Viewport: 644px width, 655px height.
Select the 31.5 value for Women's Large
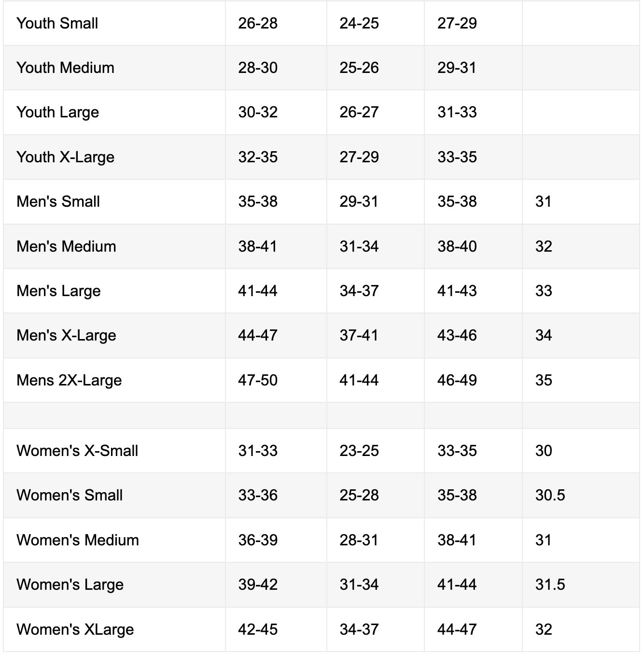click(550, 584)
